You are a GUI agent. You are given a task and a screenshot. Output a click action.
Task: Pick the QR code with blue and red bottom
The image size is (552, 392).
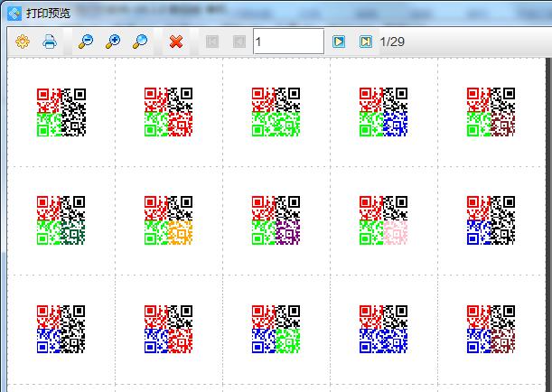169,329
